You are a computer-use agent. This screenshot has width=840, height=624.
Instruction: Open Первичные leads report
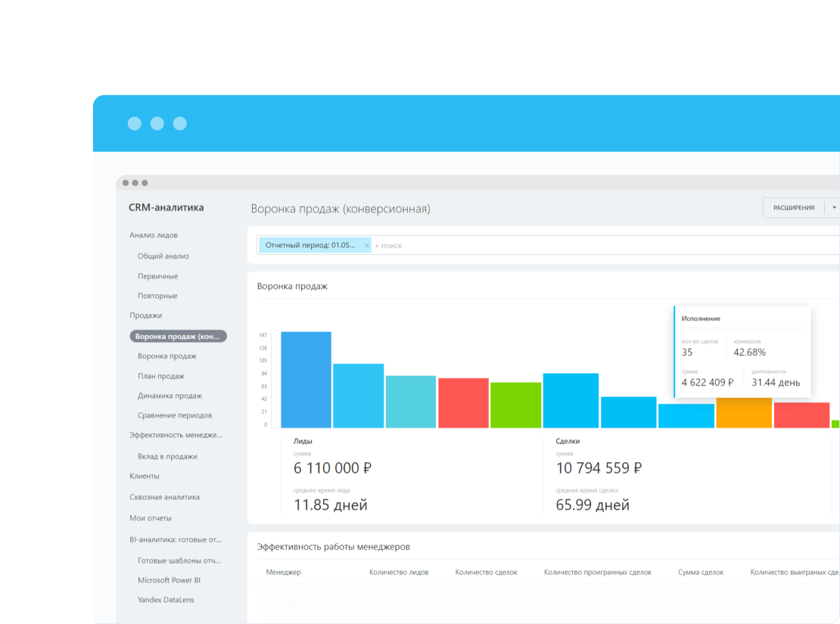coord(157,276)
